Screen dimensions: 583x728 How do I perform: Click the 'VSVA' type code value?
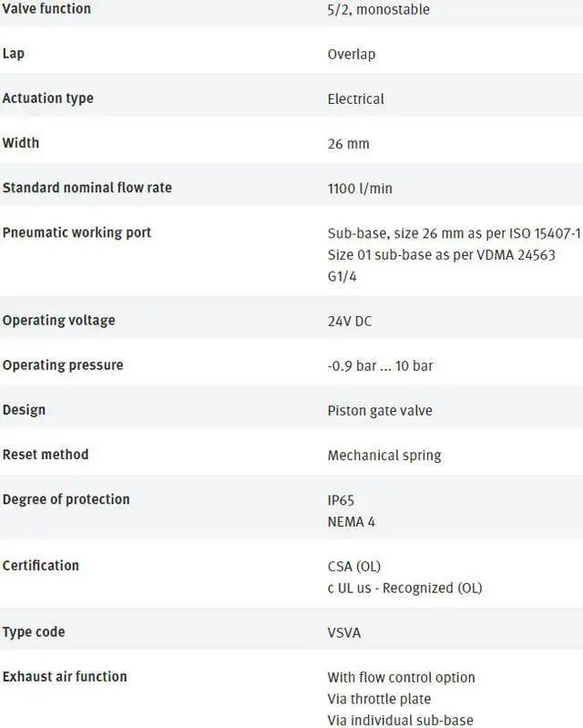(343, 632)
